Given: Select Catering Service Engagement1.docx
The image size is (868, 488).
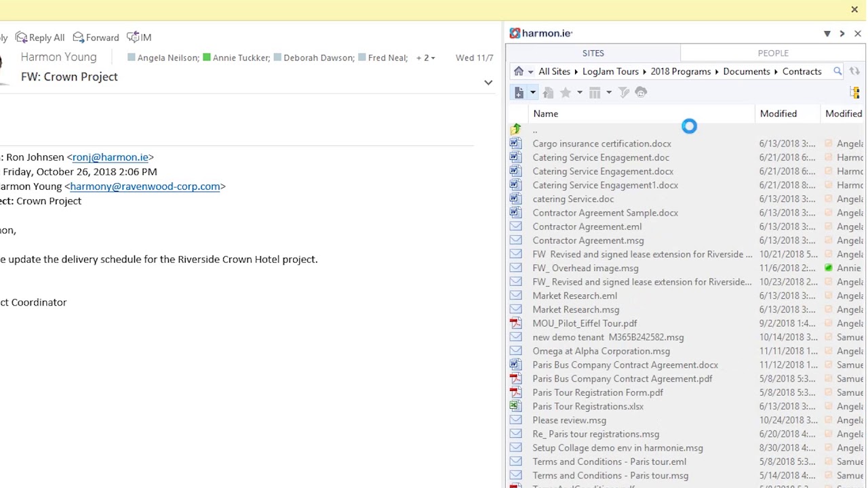Looking at the screenshot, I should point(605,185).
